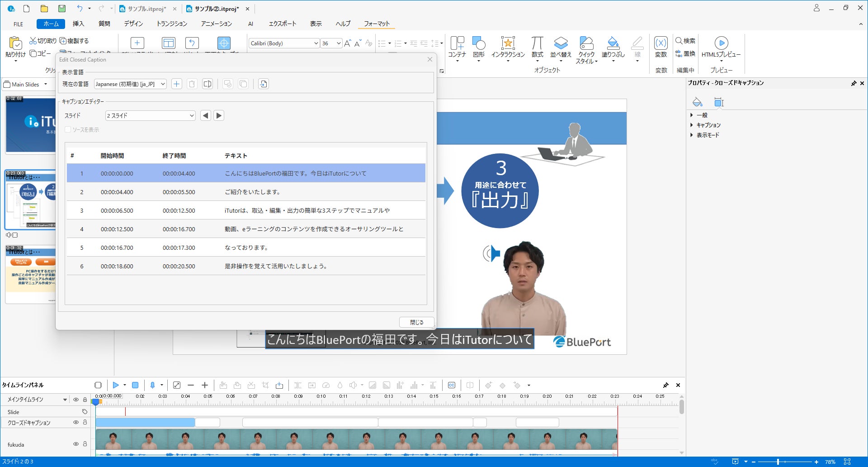
Task: Pin the properties panel
Action: point(854,83)
